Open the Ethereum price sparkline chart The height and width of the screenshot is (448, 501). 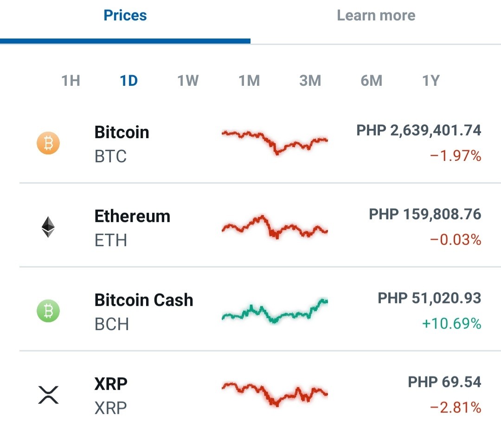coord(275,227)
